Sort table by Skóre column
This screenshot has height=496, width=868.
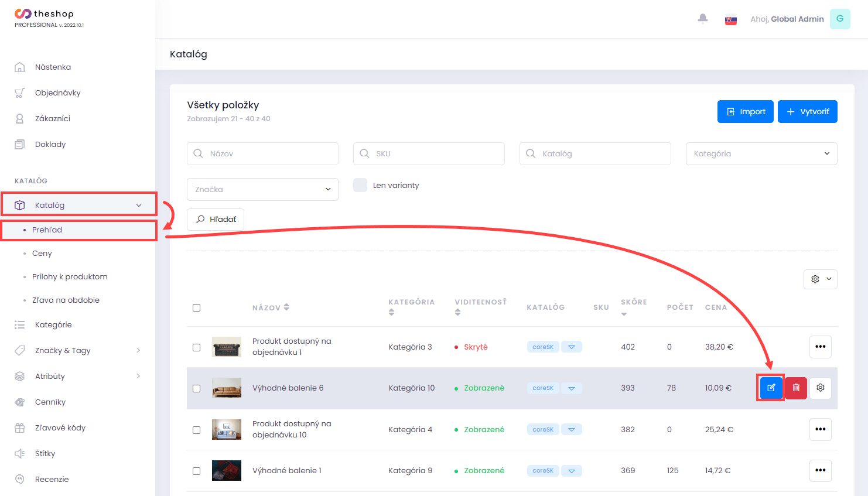634,307
